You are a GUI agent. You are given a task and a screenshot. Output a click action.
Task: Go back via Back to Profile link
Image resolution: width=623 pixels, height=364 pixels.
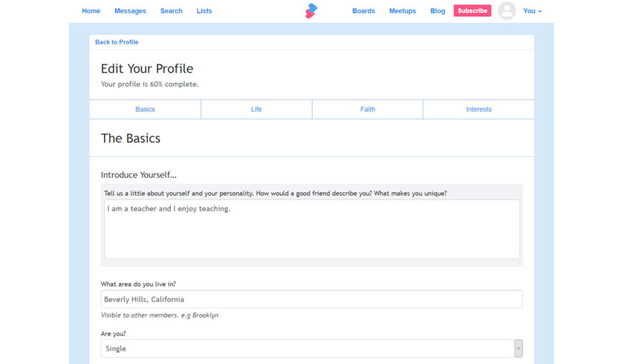tap(117, 42)
